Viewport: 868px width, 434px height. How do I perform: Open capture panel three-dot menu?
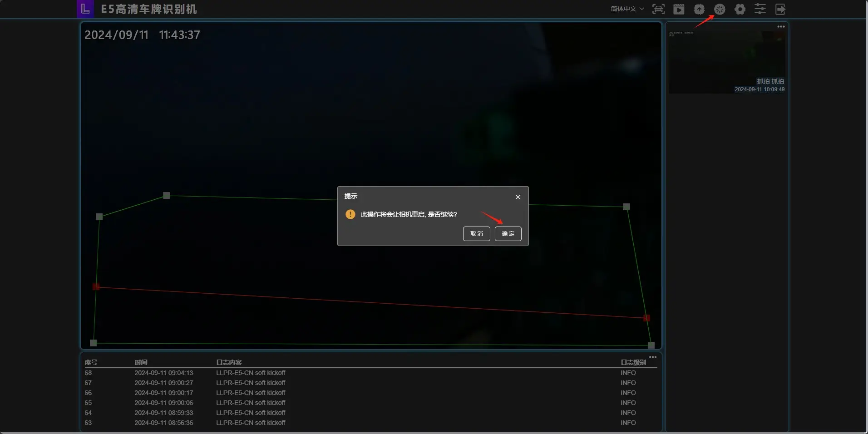(781, 27)
